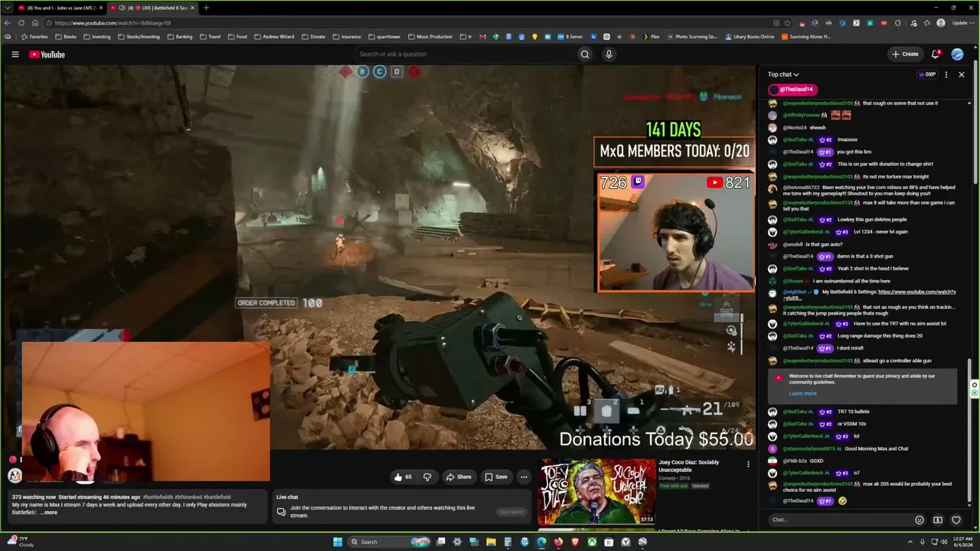The width and height of the screenshot is (980, 551).
Task: Open the Food bookmarks folder
Action: click(237, 37)
